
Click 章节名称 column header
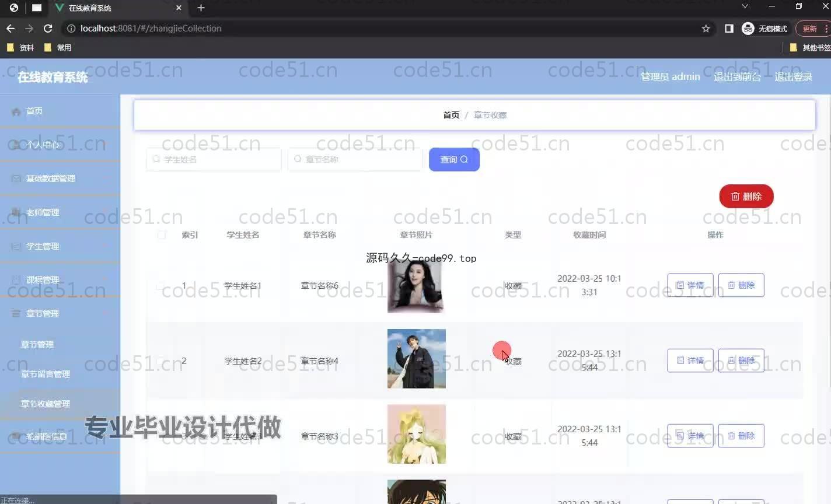[319, 235]
